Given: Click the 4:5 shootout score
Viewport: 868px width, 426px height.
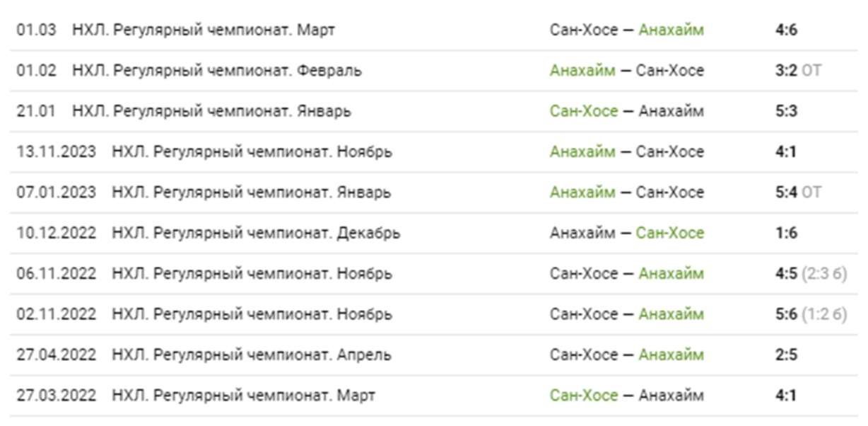Looking at the screenshot, I should 786,273.
